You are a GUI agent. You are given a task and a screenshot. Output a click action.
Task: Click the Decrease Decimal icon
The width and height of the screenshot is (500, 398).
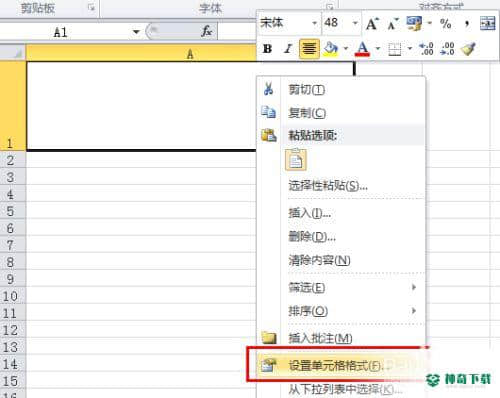tap(447, 49)
